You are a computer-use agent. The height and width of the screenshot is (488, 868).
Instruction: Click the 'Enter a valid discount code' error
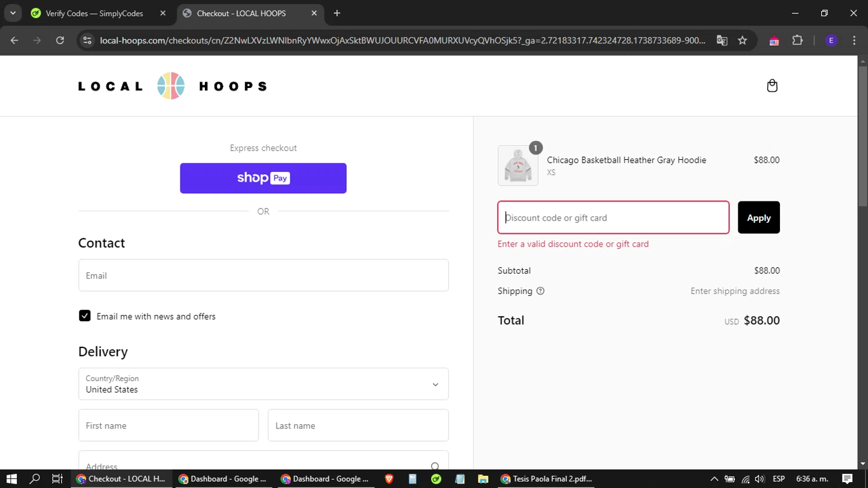pyautogui.click(x=573, y=244)
